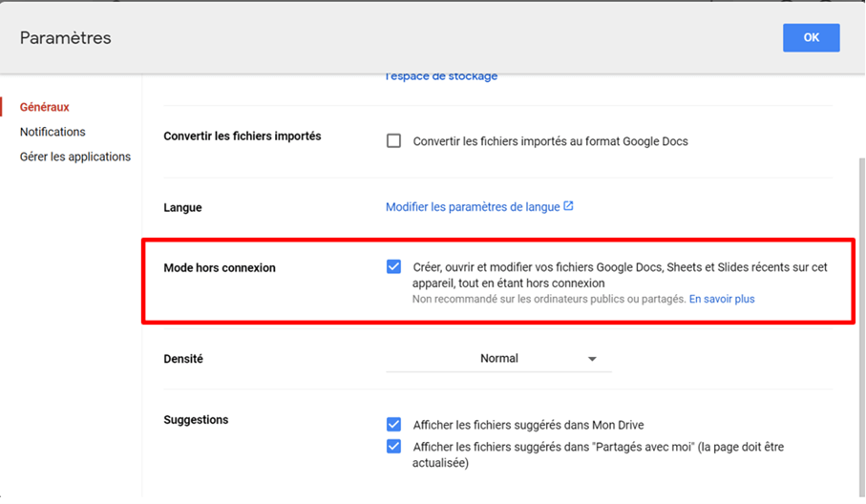Click the external link icon beside language settings
866x504 pixels.
tap(568, 206)
